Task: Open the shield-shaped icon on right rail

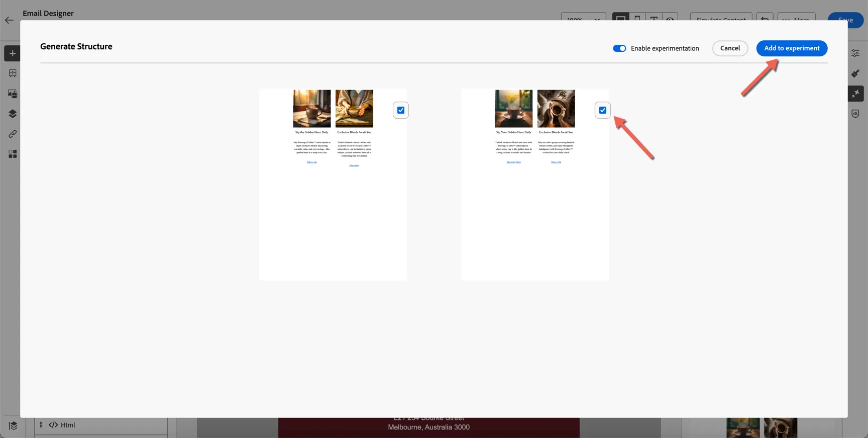Action: (855, 114)
